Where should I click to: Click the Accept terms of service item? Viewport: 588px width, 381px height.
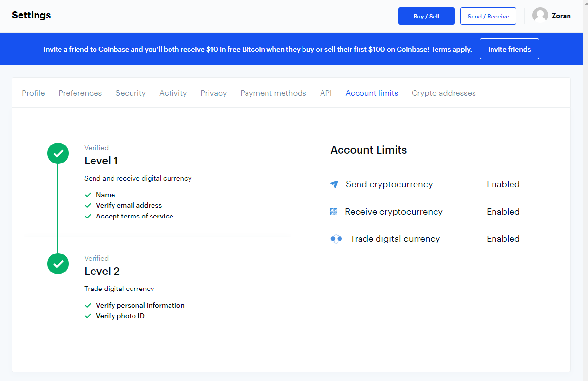point(134,216)
